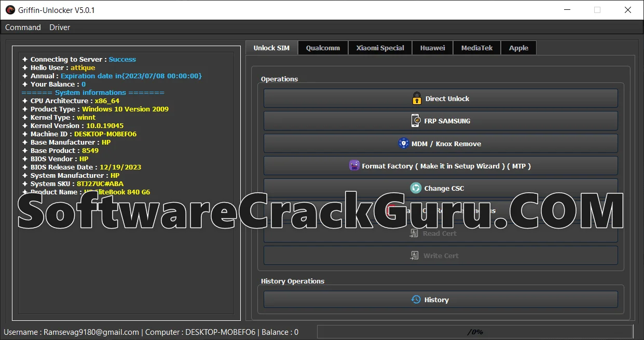644x340 pixels.
Task: Click the 'System informations' header line
Action: tap(93, 93)
